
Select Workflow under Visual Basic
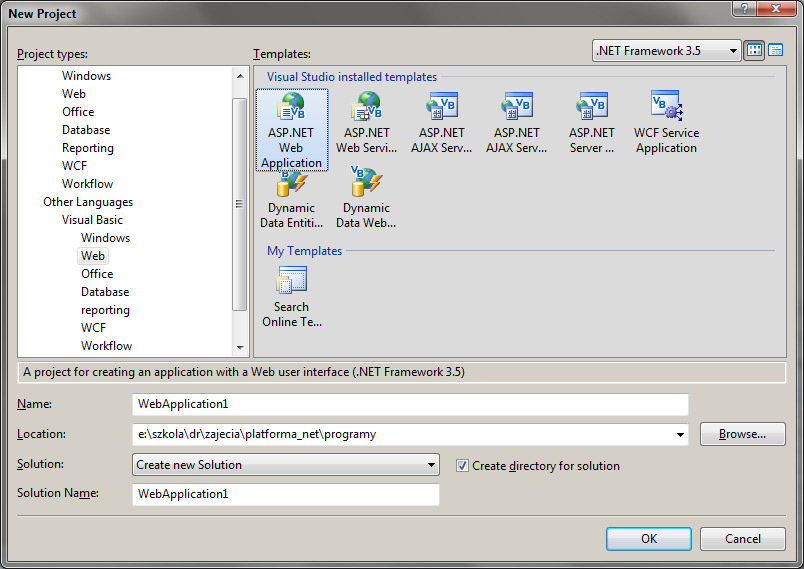tap(106, 346)
